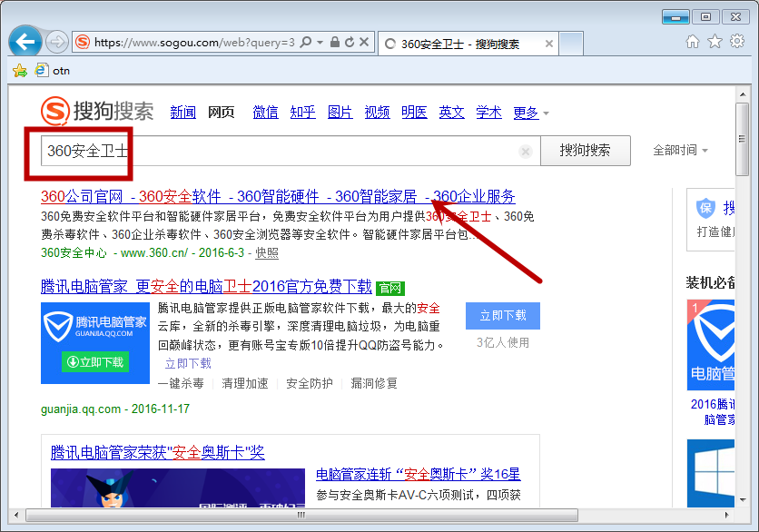Close the 360安全卫士 - 搜狗搜索 tab
The height and width of the screenshot is (532, 759).
coord(549,44)
